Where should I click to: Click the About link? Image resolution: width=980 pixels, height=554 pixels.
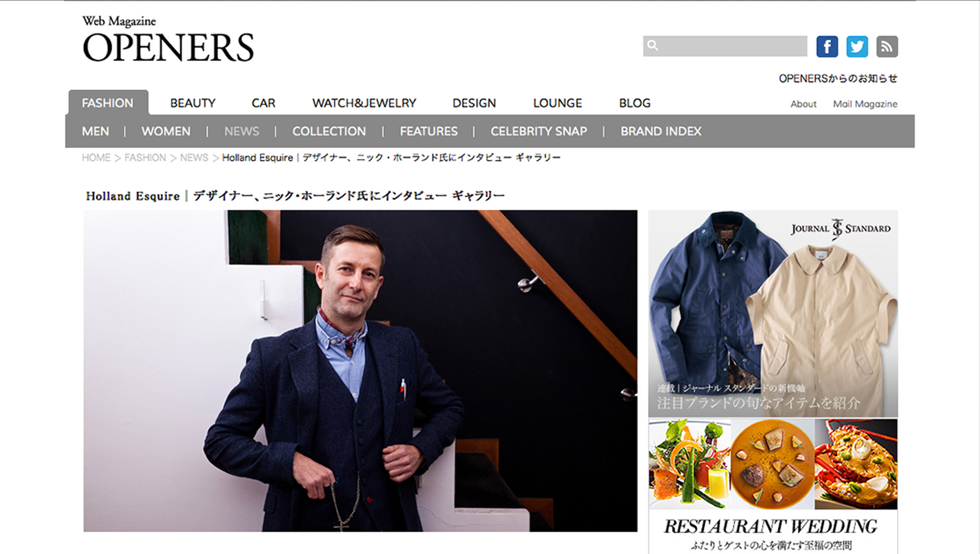click(803, 104)
